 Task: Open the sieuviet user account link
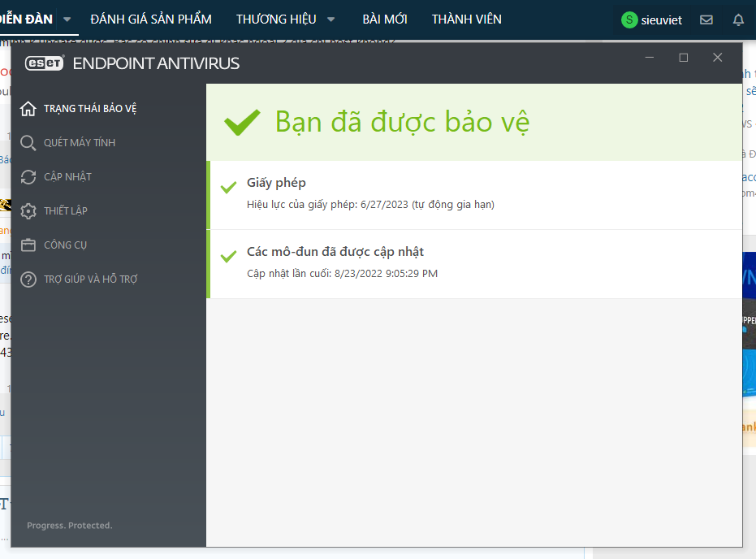click(662, 20)
